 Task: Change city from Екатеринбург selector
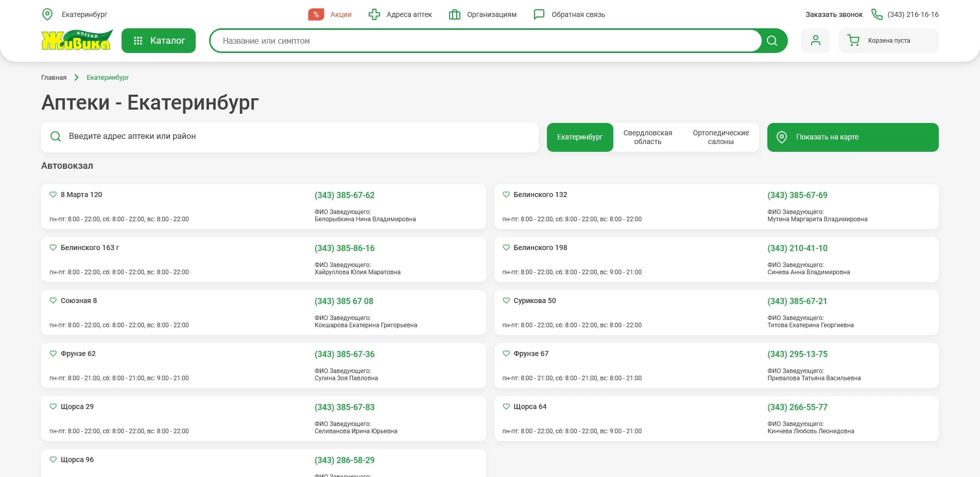coord(84,14)
